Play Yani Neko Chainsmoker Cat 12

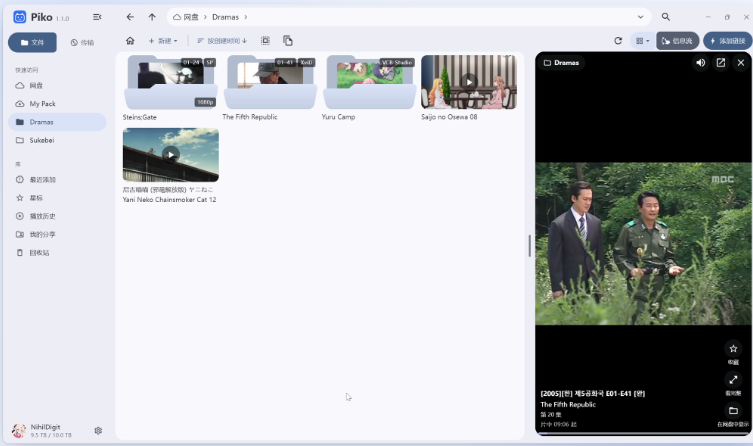point(170,155)
